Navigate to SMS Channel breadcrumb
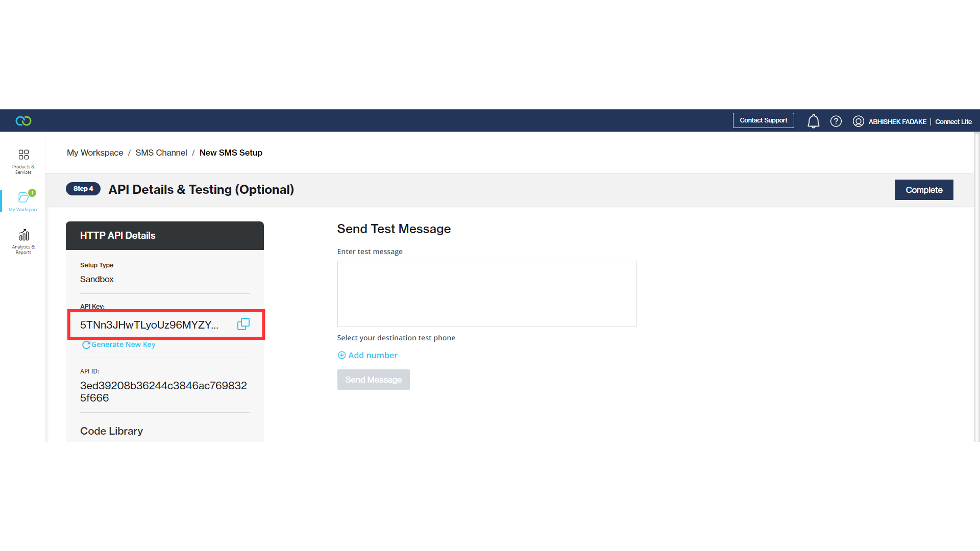This screenshot has width=980, height=551. coord(161,153)
